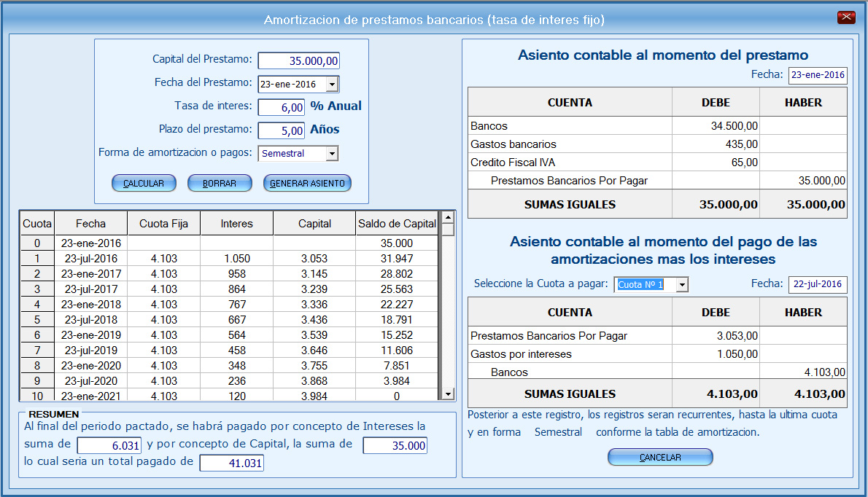Click the Plazo del prestamo field
Viewport: 868px width, 497px height.
pos(280,130)
